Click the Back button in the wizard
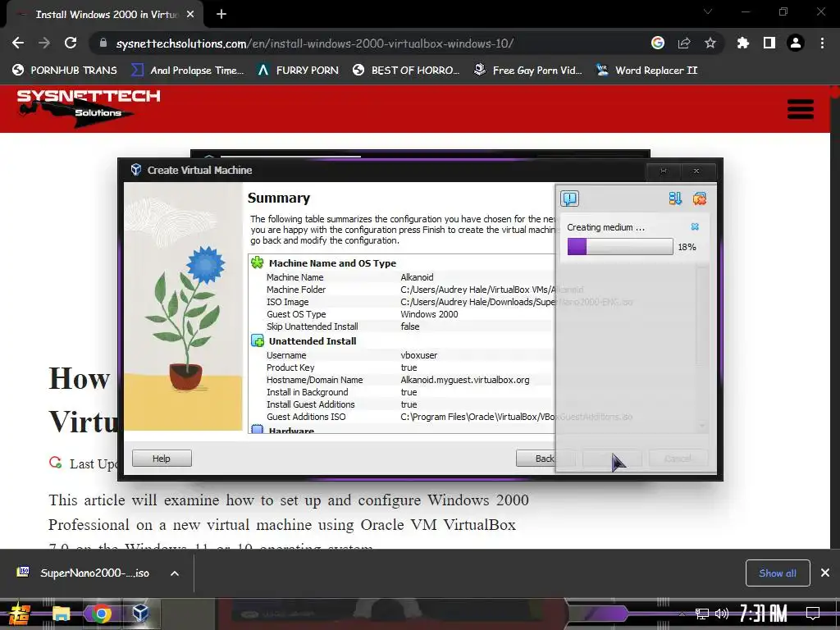This screenshot has height=630, width=840. pos(545,459)
